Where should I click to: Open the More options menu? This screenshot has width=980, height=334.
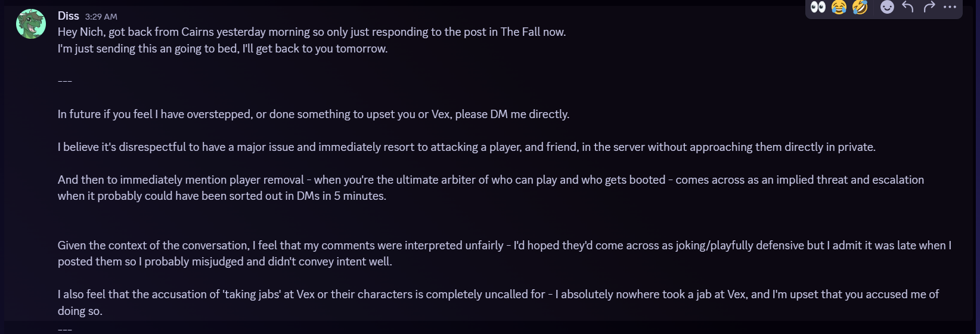[x=950, y=7]
